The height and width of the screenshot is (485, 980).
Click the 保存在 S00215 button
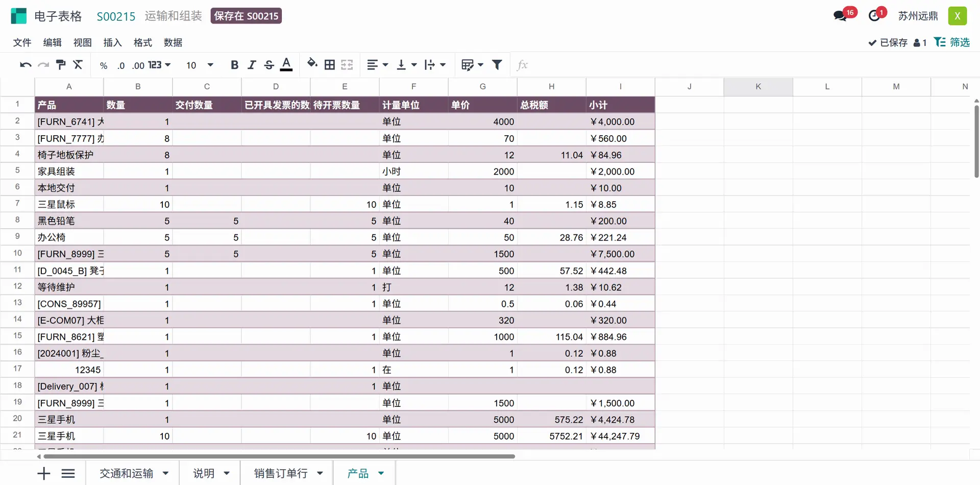click(x=246, y=16)
